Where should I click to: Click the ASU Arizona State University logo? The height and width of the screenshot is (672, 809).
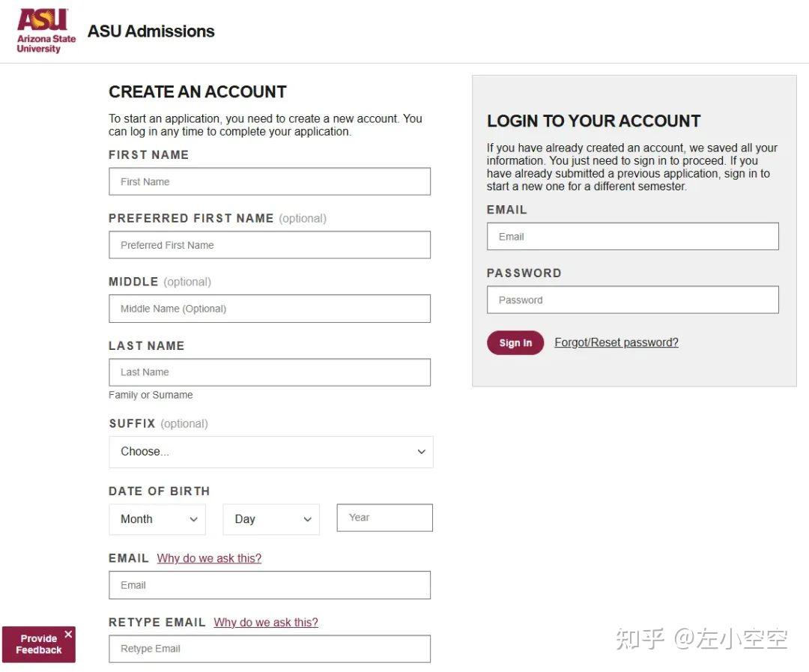(x=46, y=31)
